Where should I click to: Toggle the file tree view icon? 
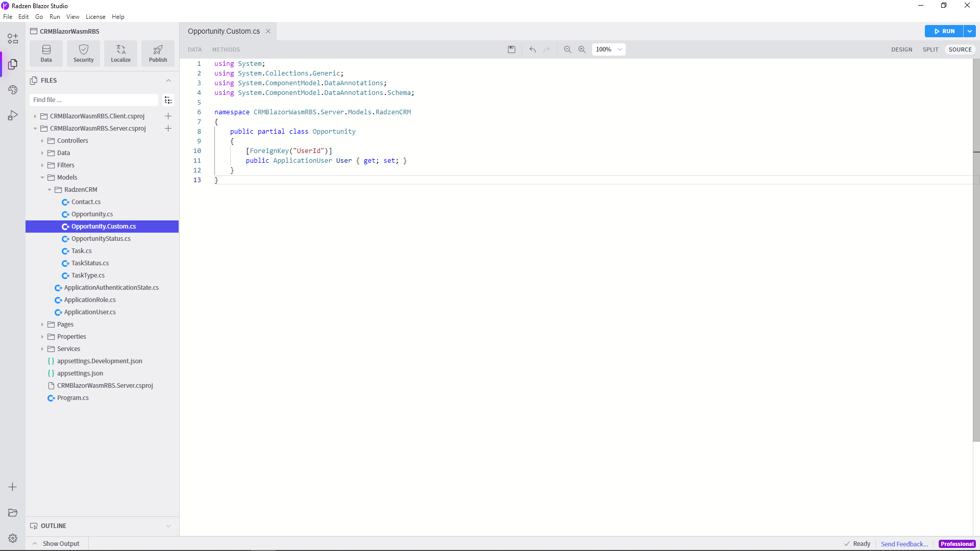168,100
